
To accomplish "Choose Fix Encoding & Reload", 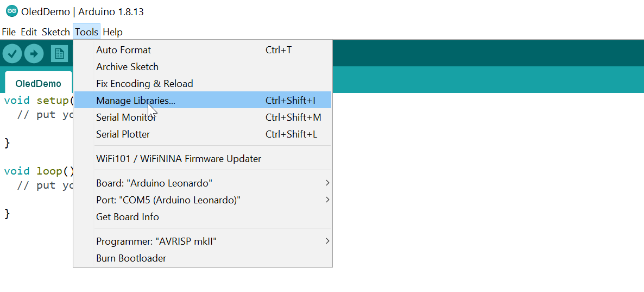I will 203,84.
